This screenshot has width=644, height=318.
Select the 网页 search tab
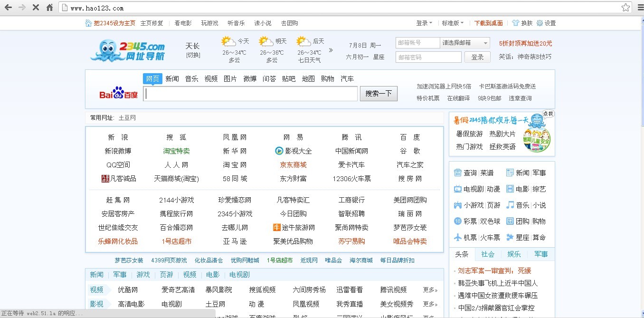(x=152, y=79)
